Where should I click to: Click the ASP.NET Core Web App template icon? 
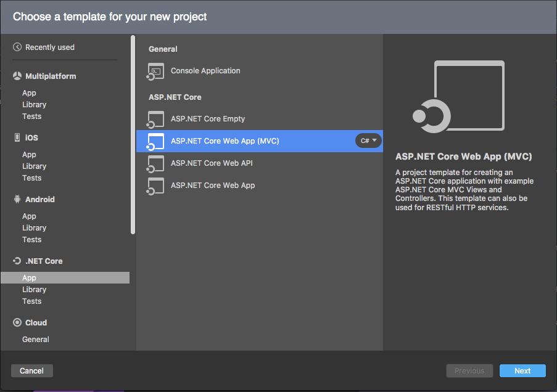[155, 186]
